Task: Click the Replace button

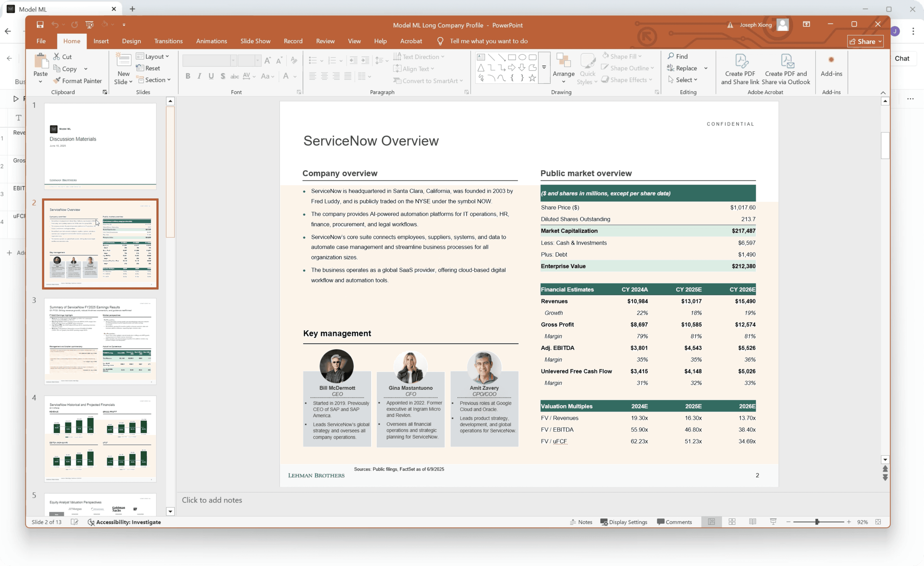Action: pyautogui.click(x=682, y=68)
